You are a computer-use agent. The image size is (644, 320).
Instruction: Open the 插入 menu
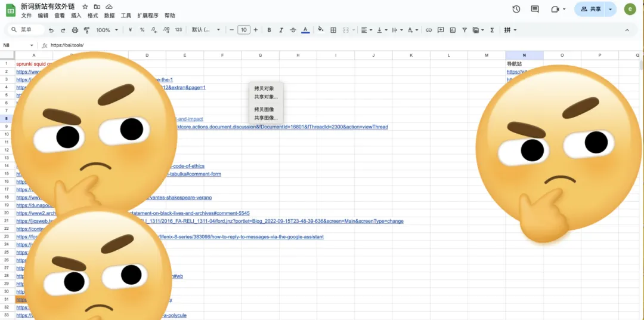click(76, 16)
